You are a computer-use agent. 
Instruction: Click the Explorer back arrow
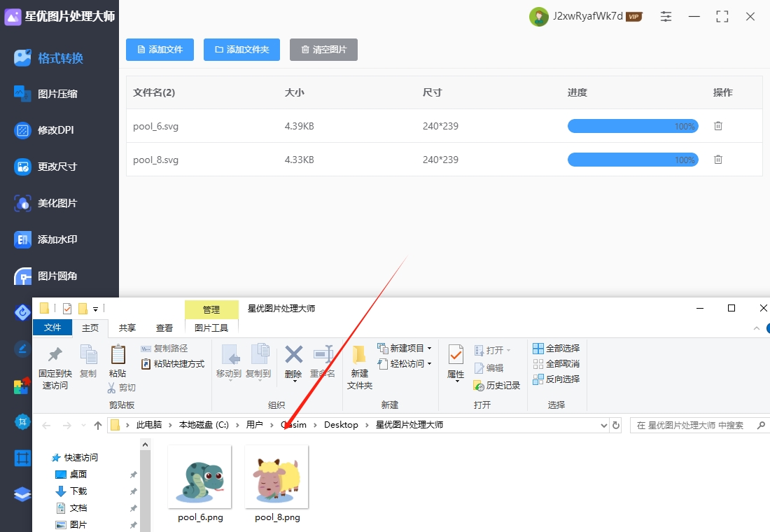[46, 426]
